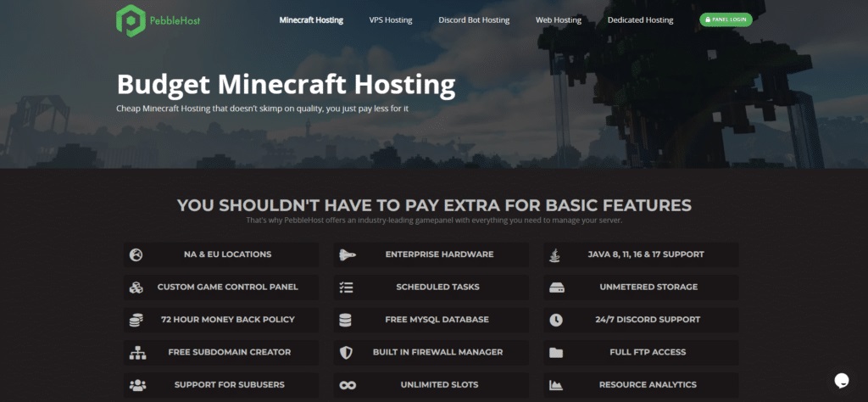The image size is (868, 402).
Task: Click Scheduled Tasks feature text
Action: click(x=438, y=288)
